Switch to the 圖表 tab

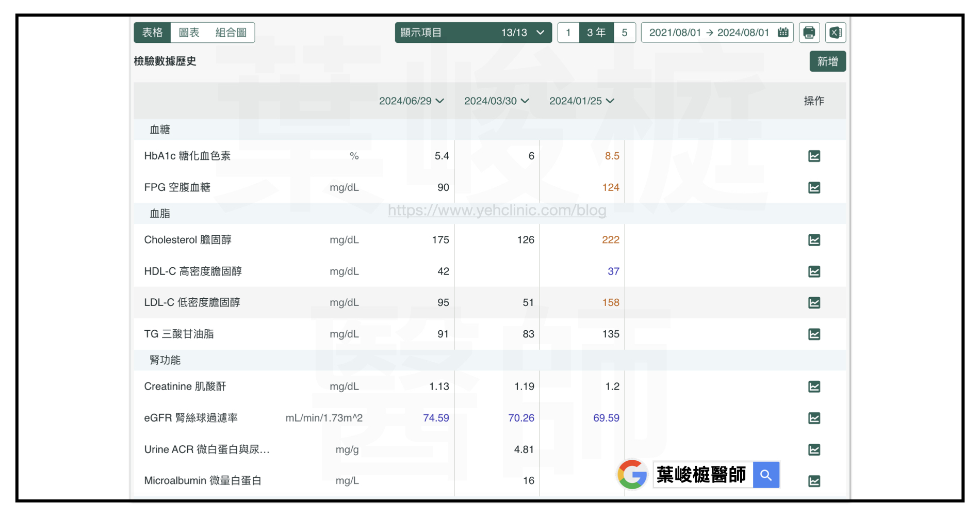coord(189,33)
